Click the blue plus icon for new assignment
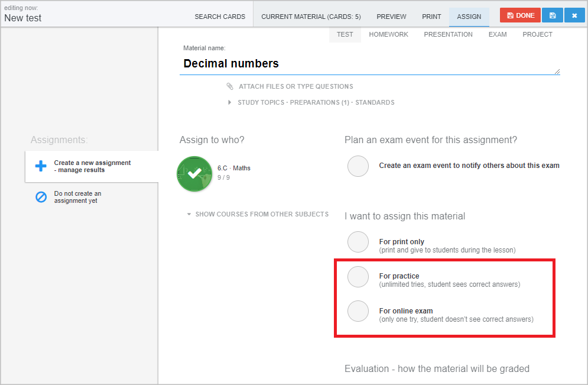 point(41,166)
